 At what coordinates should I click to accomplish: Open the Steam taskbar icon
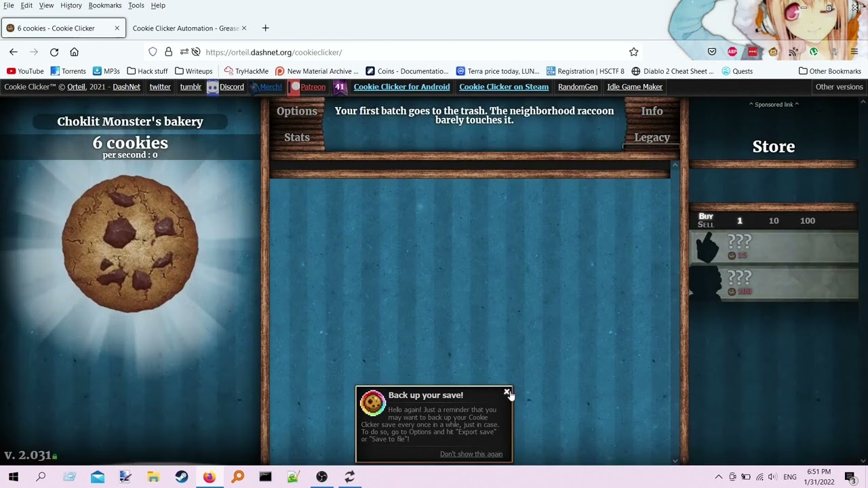click(x=182, y=477)
